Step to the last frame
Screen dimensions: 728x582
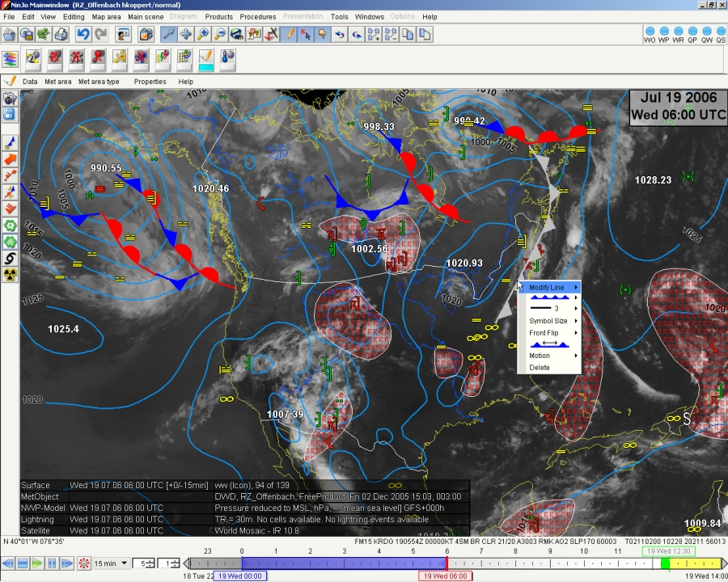point(67,563)
